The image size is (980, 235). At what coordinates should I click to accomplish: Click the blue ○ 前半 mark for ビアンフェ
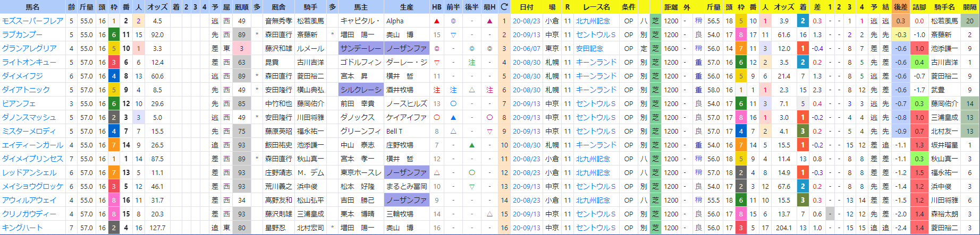click(453, 104)
